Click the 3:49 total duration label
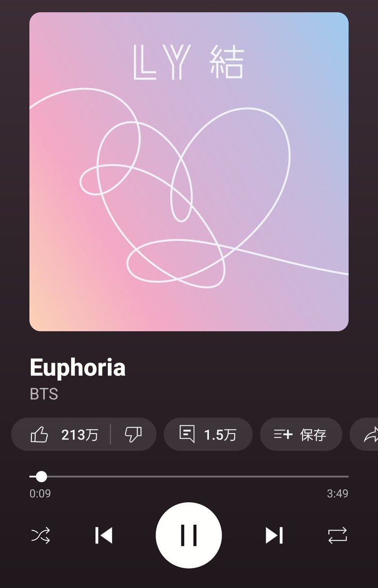 [338, 493]
